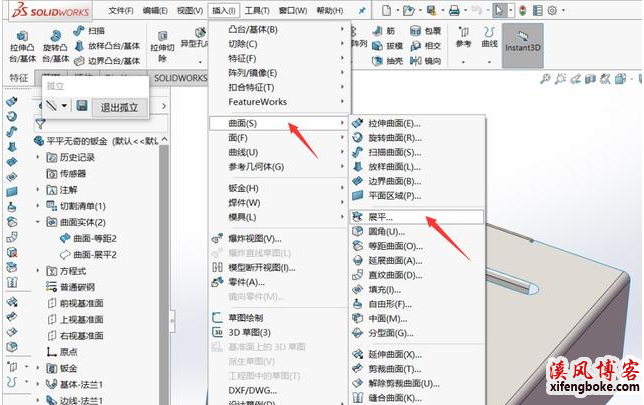Expand 钣金 tree node
Screen dimensions: 644x405
[x=38, y=368]
